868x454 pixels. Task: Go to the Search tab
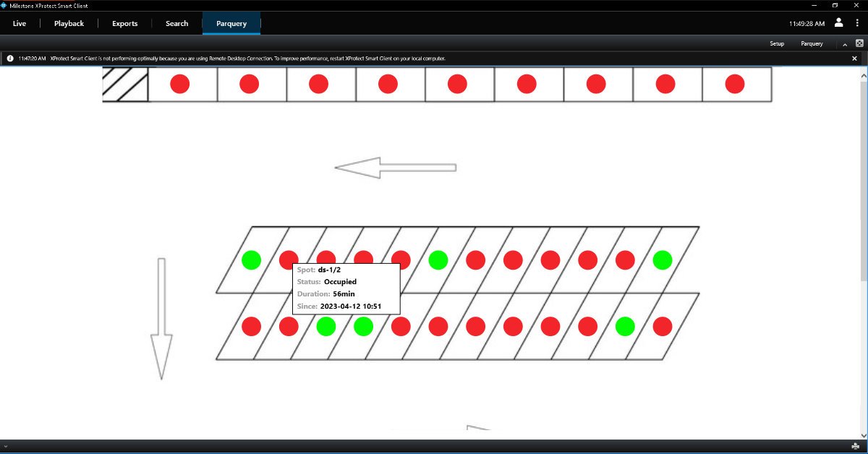[176, 23]
